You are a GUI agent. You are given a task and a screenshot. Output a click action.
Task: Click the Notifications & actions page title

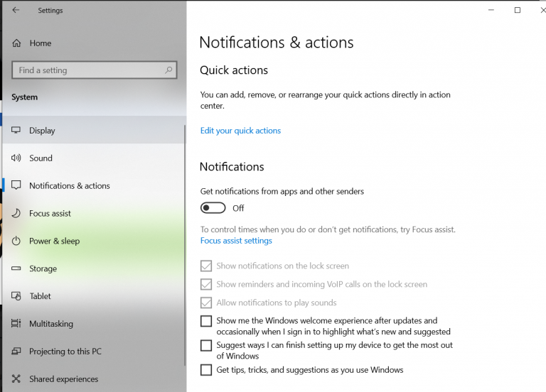[277, 43]
